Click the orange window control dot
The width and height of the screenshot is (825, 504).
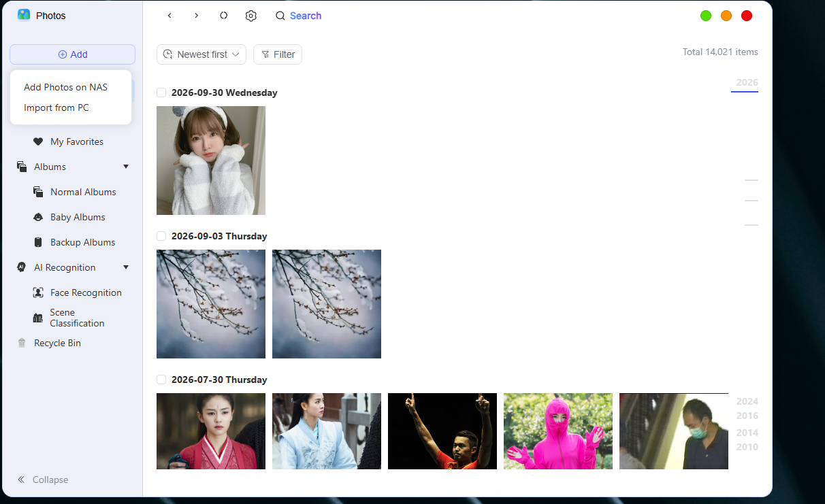coord(726,16)
